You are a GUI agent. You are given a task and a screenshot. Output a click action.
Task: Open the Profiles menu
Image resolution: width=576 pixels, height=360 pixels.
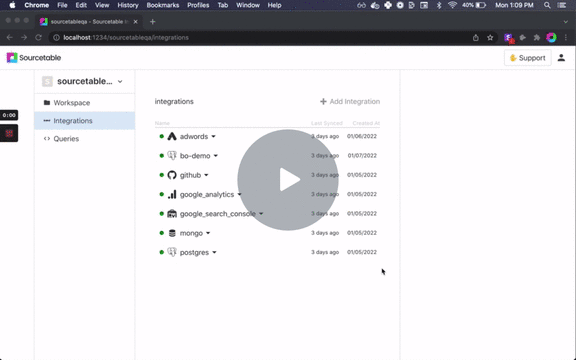[198, 5]
